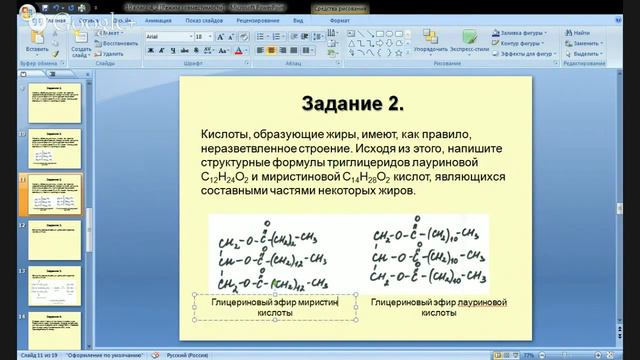Click Найти to find text
The image size is (640, 360).
578,33
